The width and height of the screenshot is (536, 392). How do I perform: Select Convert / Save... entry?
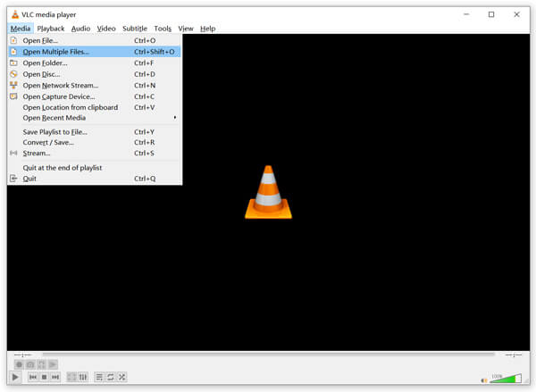click(94, 143)
